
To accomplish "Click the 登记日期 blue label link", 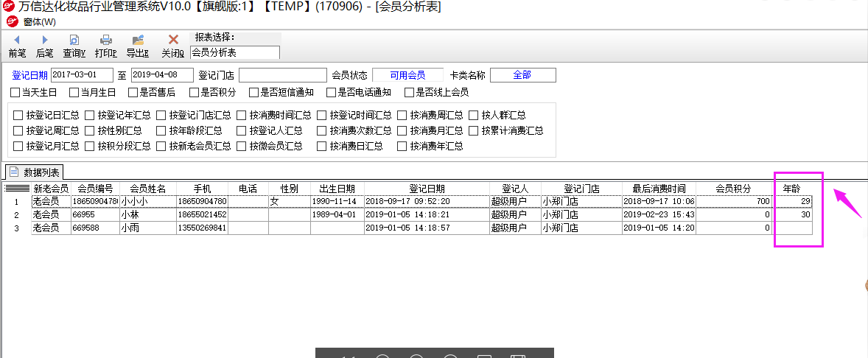I will pos(29,76).
